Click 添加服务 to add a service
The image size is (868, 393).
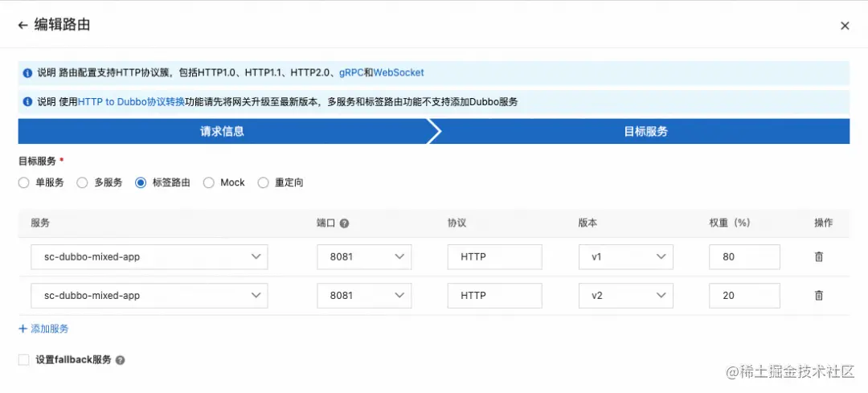43,329
